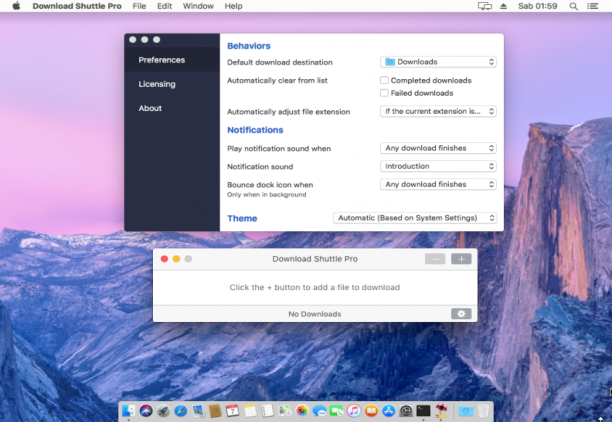The width and height of the screenshot is (612, 422).
Task: Open the Mail stamp icon in the dock
Action: (x=198, y=411)
